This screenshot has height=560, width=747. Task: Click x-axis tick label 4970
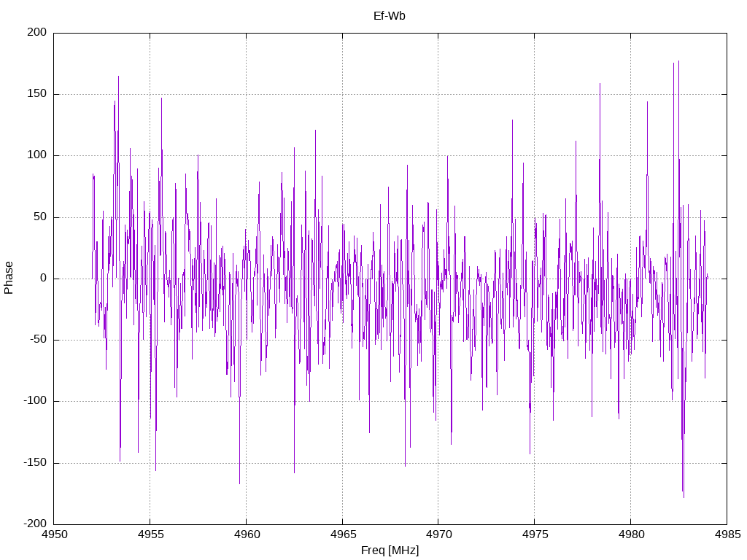[438, 534]
